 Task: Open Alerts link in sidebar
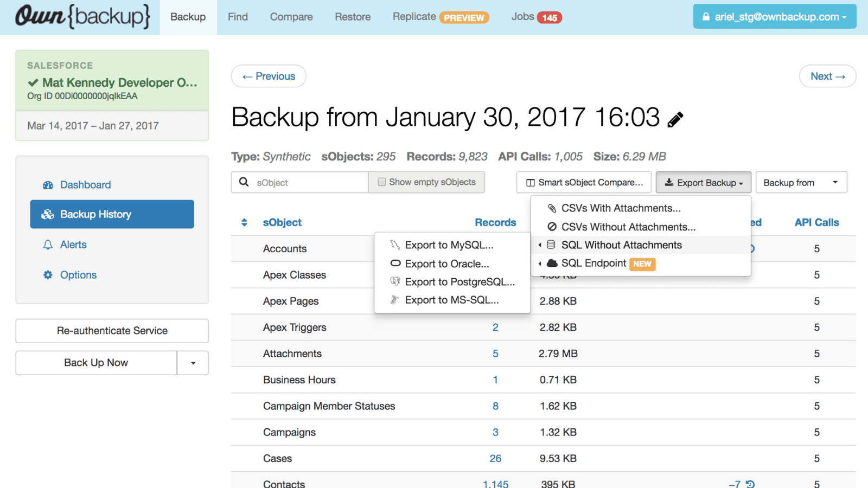(x=73, y=245)
